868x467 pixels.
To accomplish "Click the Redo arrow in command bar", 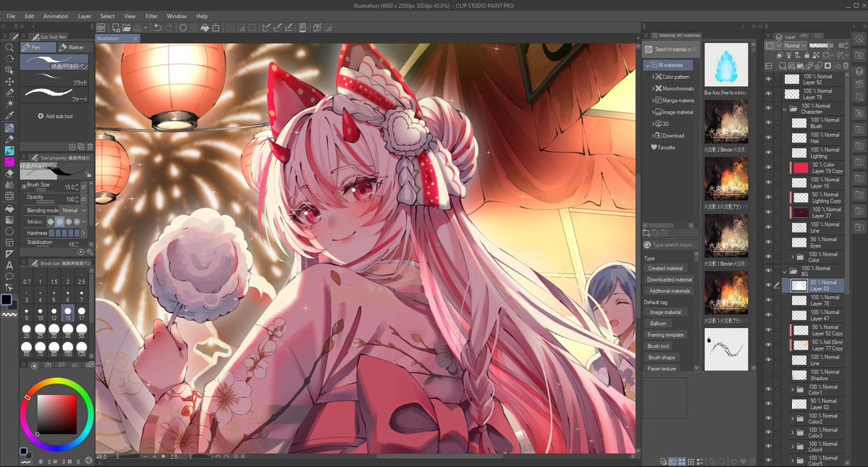I will click(x=169, y=27).
